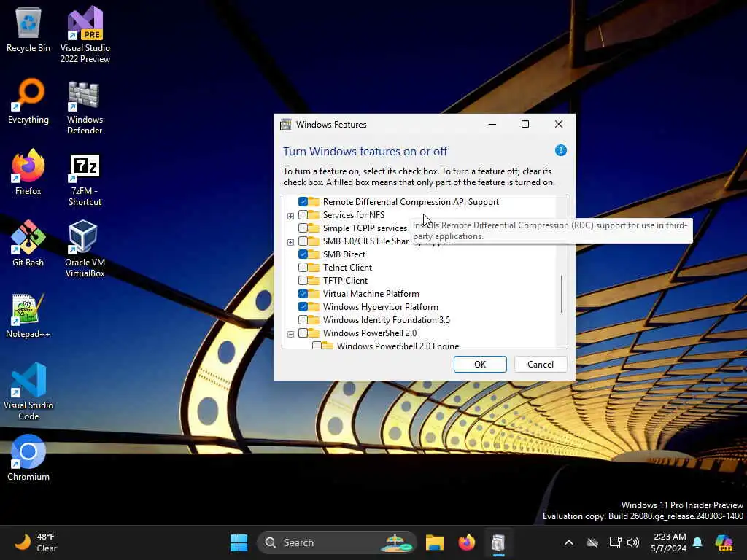Viewport: 747px width, 560px height.
Task: Check SMB 1.0/CIFS File Sharing box
Action: coord(303,241)
